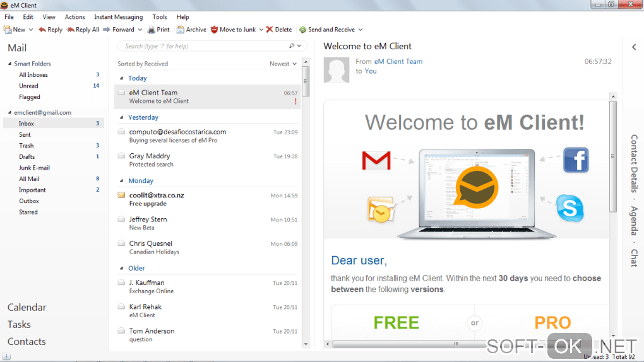The width and height of the screenshot is (644, 362).
Task: Click the message list vertical scrollbar thumb
Action: 306,81
